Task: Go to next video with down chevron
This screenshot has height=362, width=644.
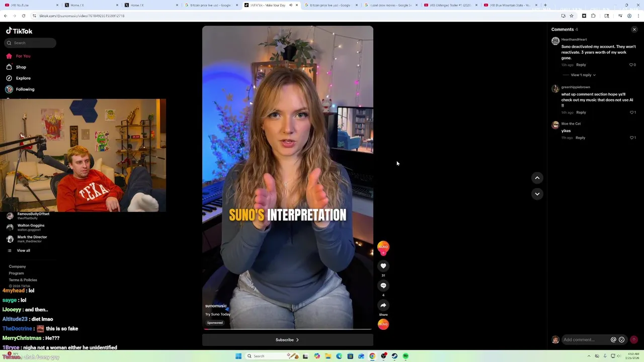Action: coord(537,194)
